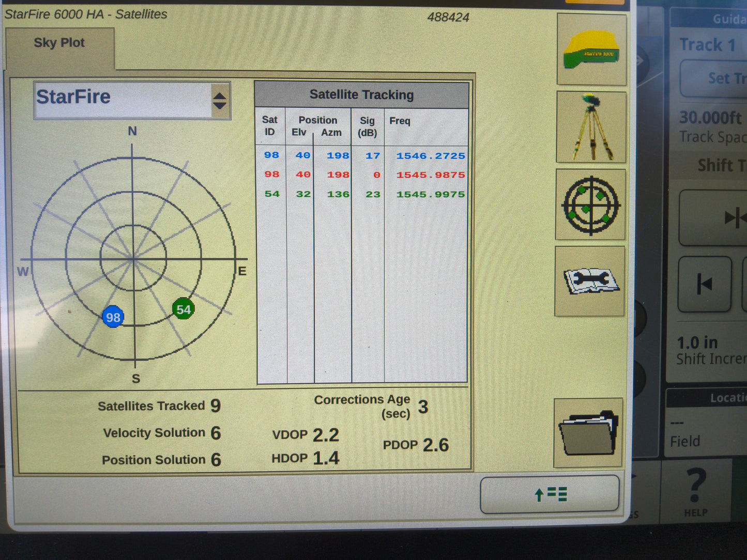The width and height of the screenshot is (747, 560).
Task: Click the StarFire 6000 HA - Satellites title
Action: click(86, 14)
